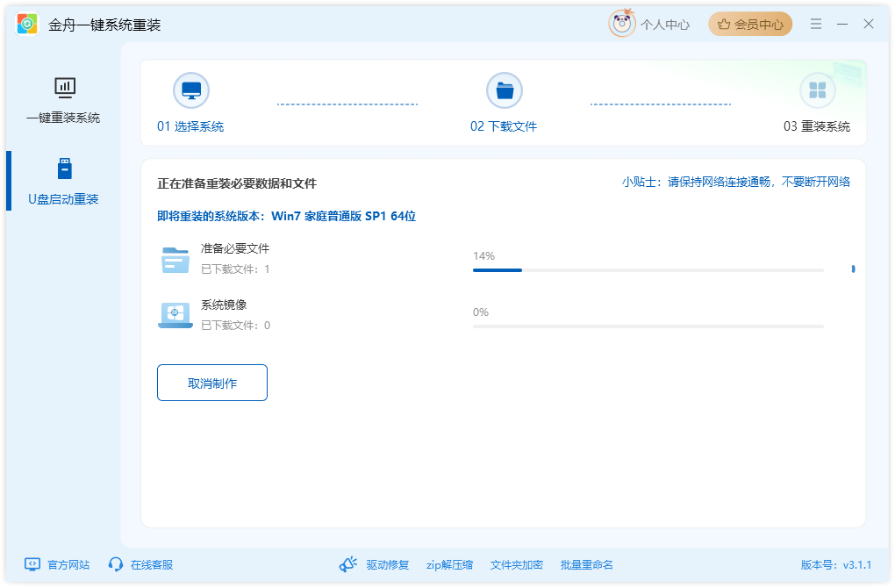Click the 官方网站 monitor icon
Viewport: 895px width, 588px height.
32,564
